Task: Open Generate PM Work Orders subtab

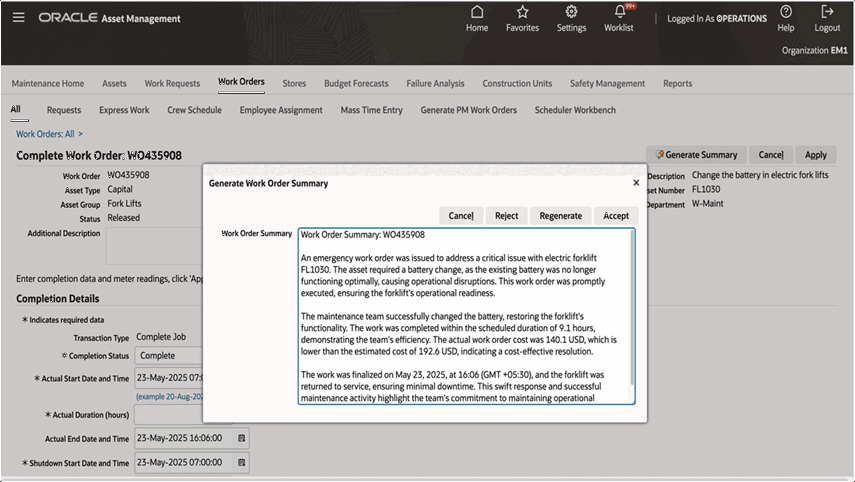Action: [x=468, y=110]
